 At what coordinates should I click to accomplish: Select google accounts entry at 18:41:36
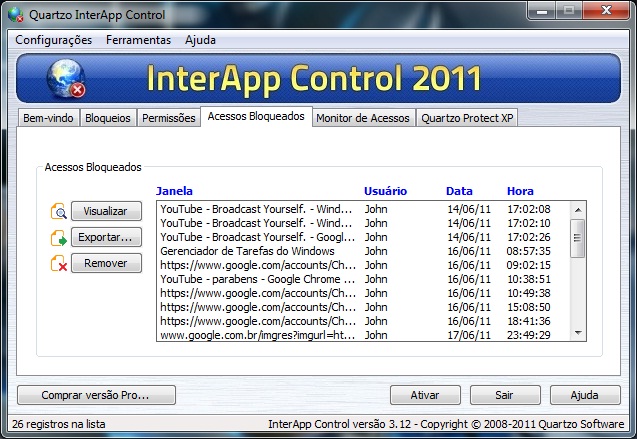tap(363, 321)
